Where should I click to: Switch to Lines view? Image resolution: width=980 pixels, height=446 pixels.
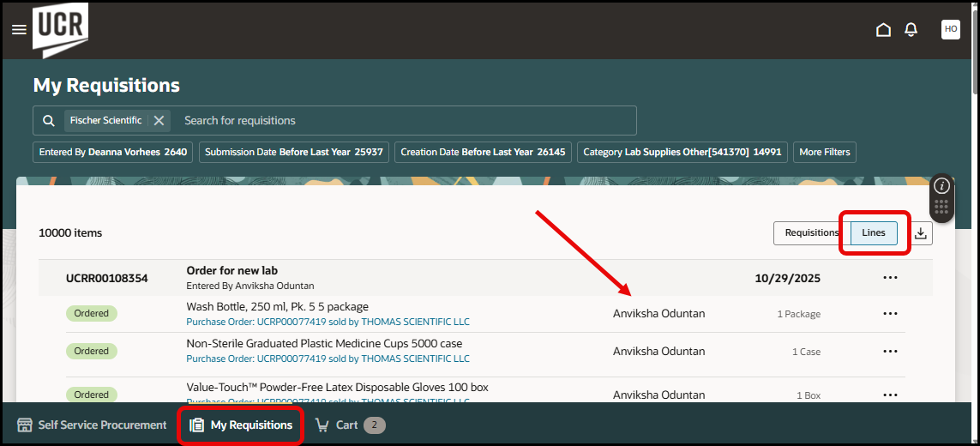tap(874, 233)
